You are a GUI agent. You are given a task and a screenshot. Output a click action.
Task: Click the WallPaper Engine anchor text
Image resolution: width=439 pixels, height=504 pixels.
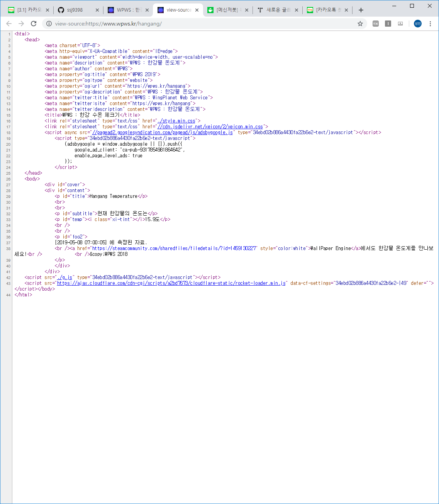(331, 249)
